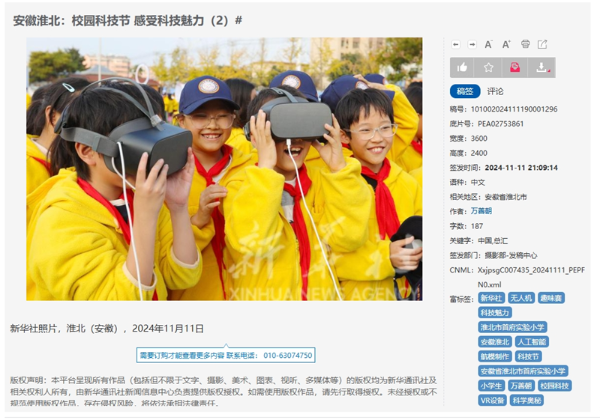The width and height of the screenshot is (600, 420).
Task: Click the 安徽淮北 tag
Action: click(495, 342)
